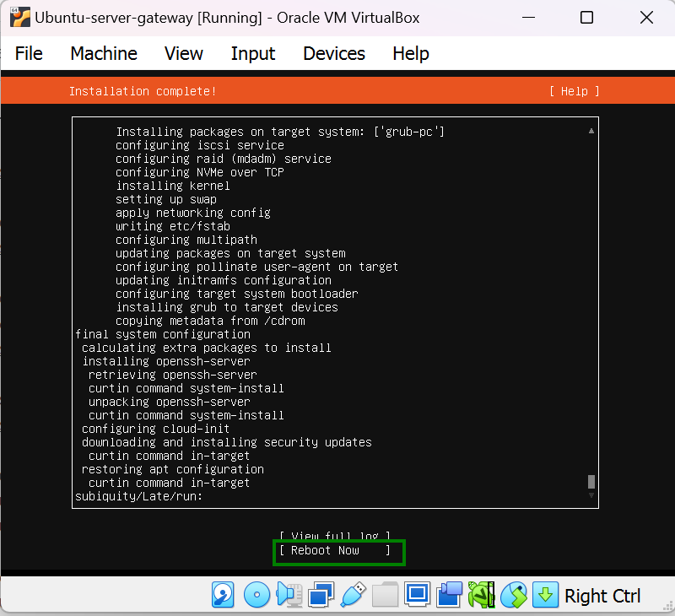Click 'unpacking openssh-server' log line
The image size is (675, 616).
click(170, 402)
